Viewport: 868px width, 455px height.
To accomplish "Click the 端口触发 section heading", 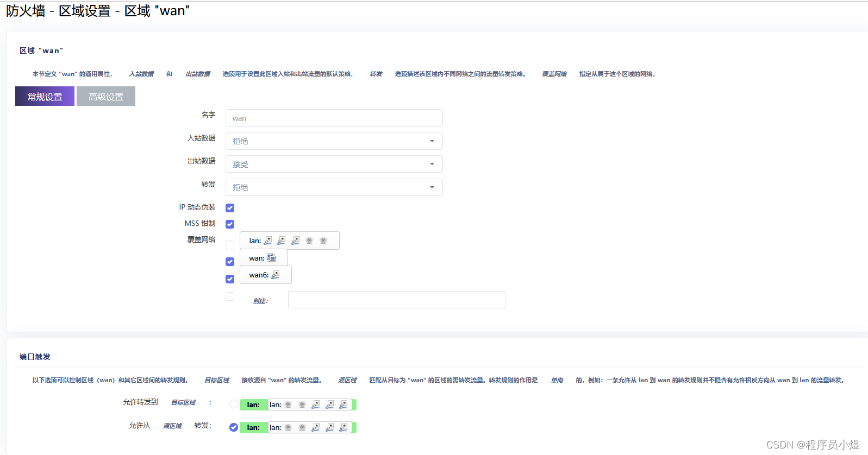I will [35, 357].
